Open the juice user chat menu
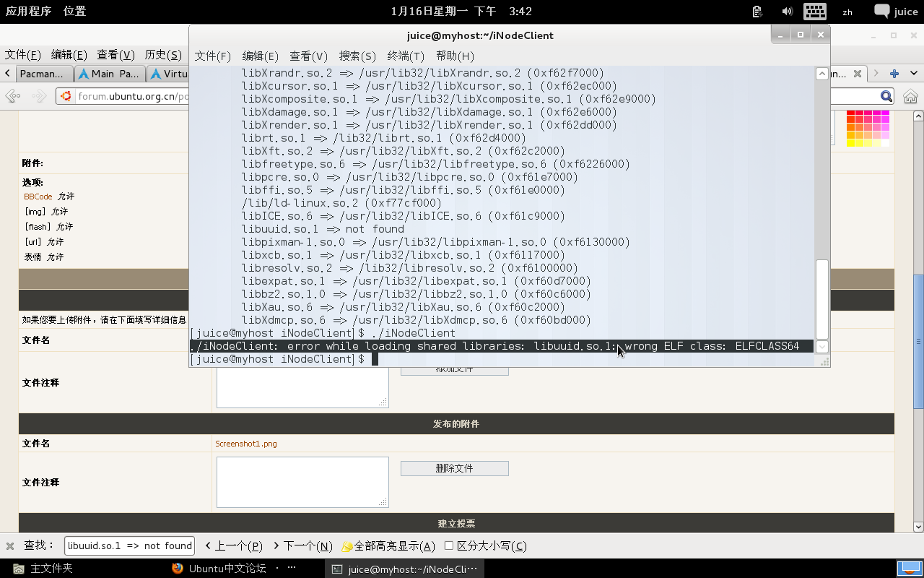Viewport: 924px width, 578px height. pos(896,12)
